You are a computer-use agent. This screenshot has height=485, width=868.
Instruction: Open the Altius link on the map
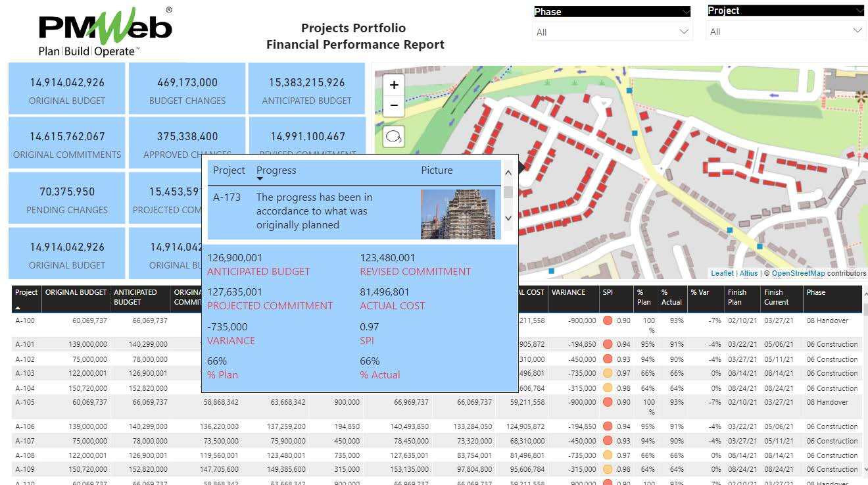click(x=748, y=273)
